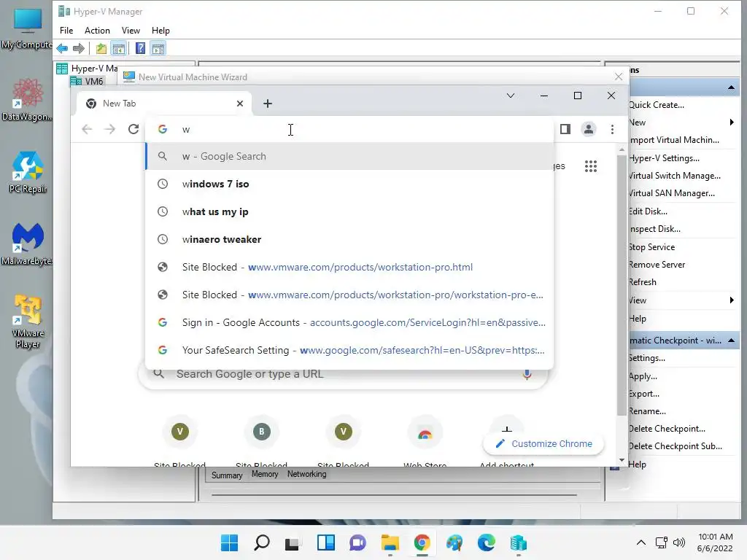The image size is (747, 560).
Task: Click the up-folder icon in Hyper-V toolbar
Action: tap(101, 49)
